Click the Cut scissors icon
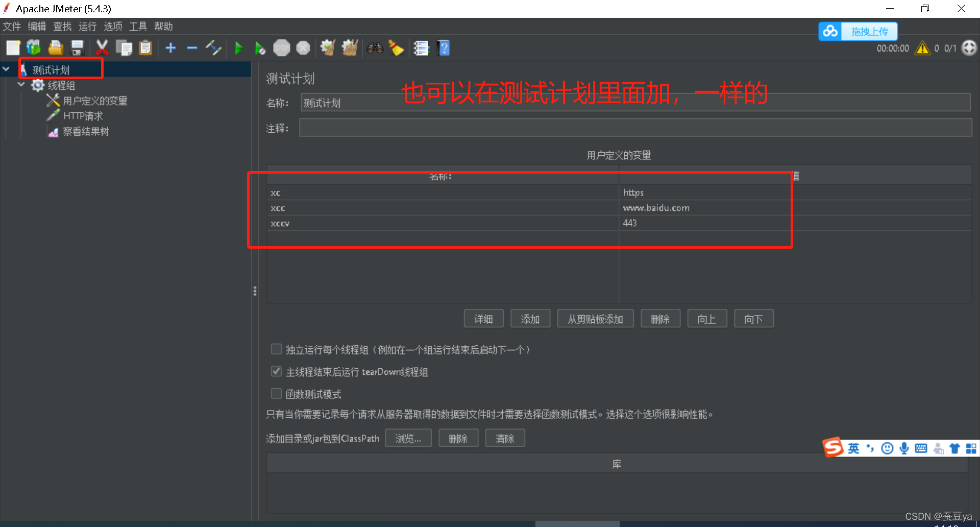The image size is (980, 527). [x=102, y=48]
